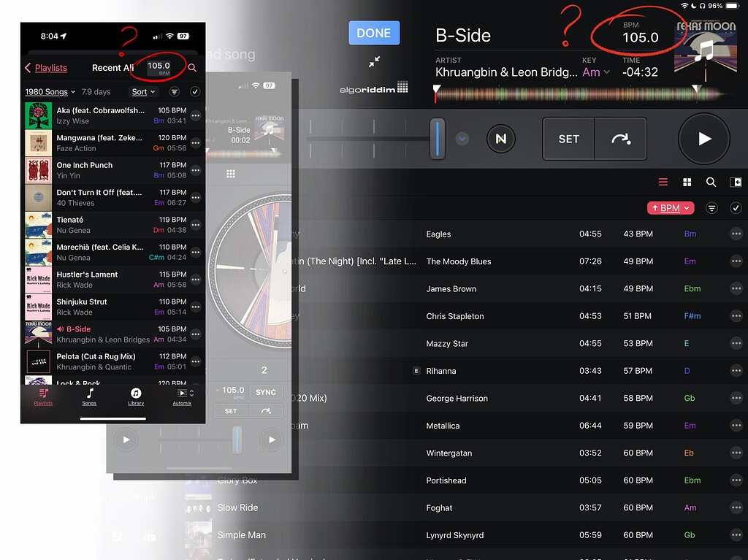748x560 pixels.
Task: Toggle select mode checkmark in iPad library
Action: point(736,208)
